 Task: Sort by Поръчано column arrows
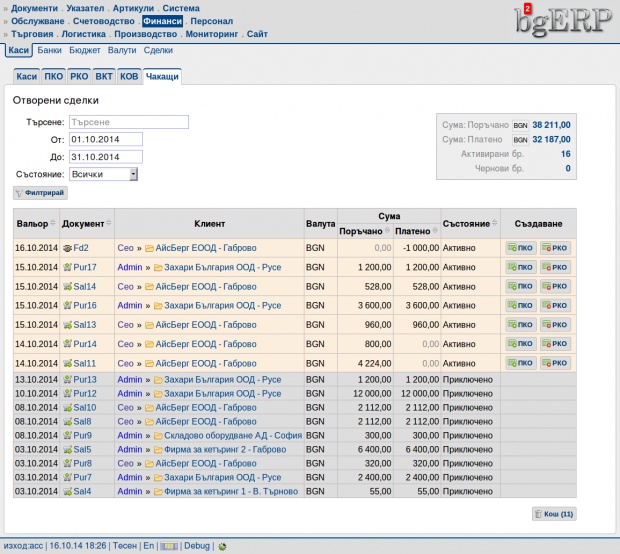(x=387, y=231)
